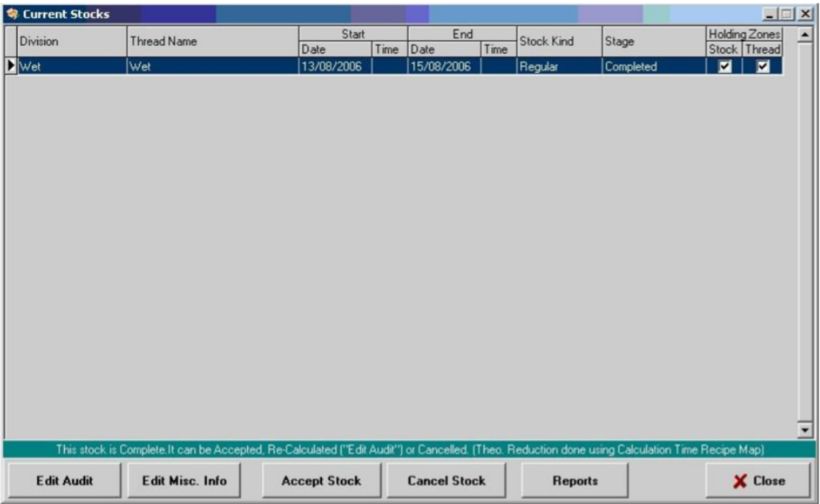820x504 pixels.
Task: Toggle the Stock holding zone checkbox
Action: [724, 67]
